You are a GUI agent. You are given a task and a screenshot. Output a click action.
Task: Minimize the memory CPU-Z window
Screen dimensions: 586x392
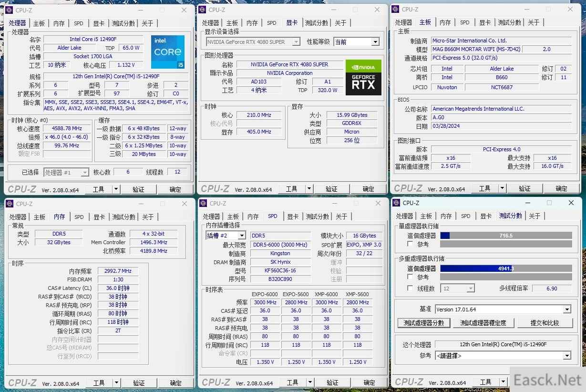(x=140, y=204)
